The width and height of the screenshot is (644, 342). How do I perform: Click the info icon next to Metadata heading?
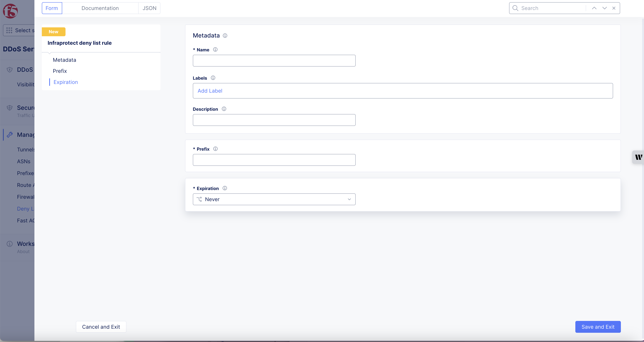pyautogui.click(x=225, y=36)
